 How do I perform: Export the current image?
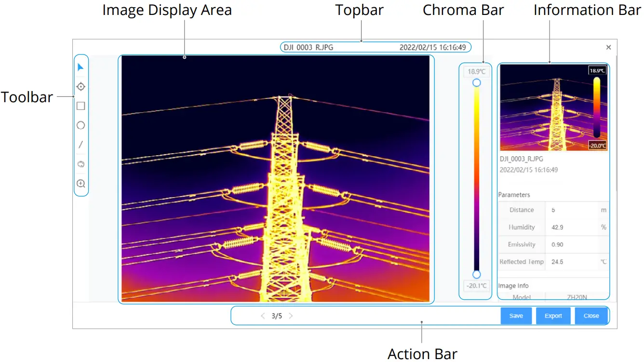pyautogui.click(x=553, y=316)
